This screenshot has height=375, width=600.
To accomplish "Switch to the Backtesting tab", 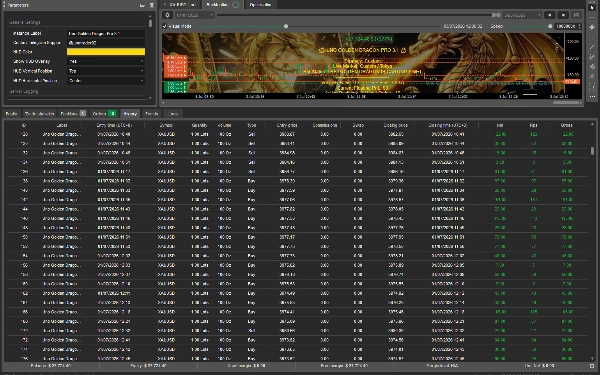I will coord(222,5).
